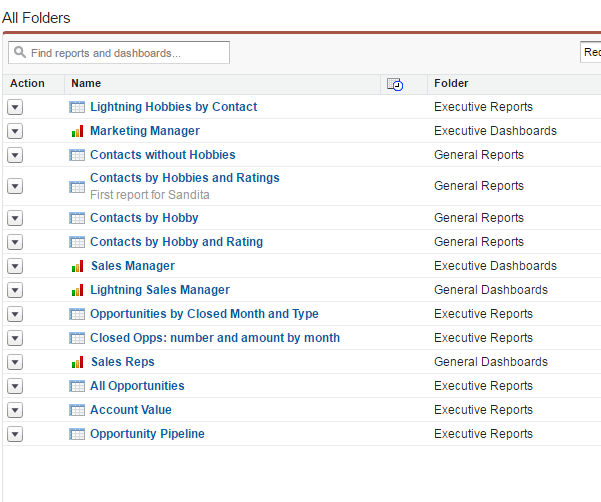This screenshot has width=601, height=502.
Task: Open Closed Opps: number and amount by month
Action: click(214, 338)
